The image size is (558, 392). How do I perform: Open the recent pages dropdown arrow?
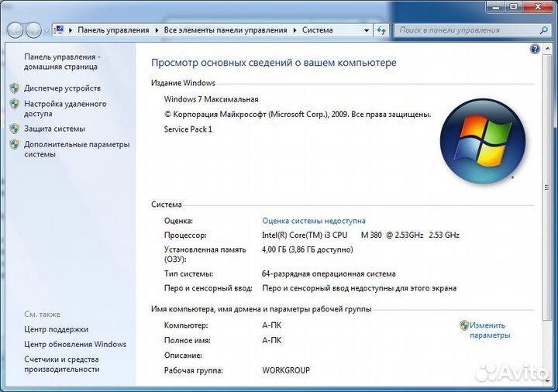46,31
